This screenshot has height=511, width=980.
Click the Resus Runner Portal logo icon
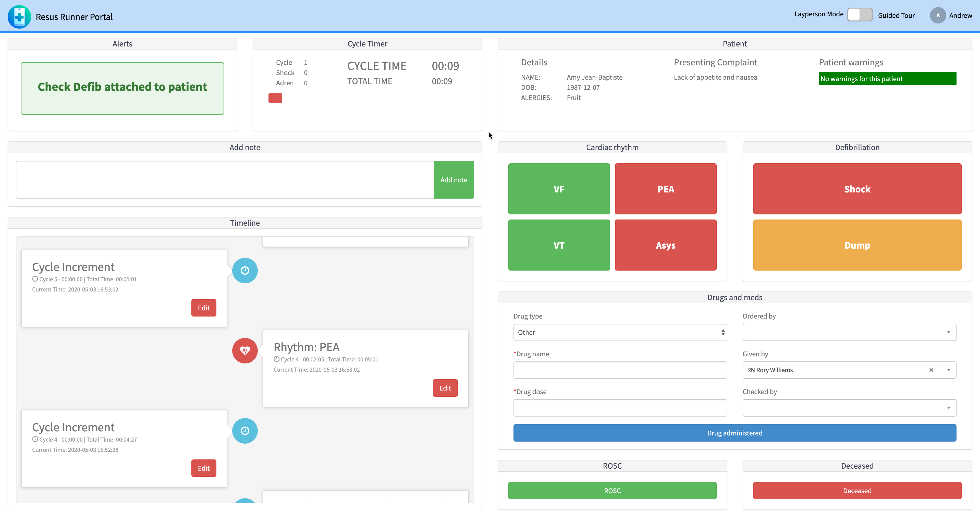(x=19, y=16)
